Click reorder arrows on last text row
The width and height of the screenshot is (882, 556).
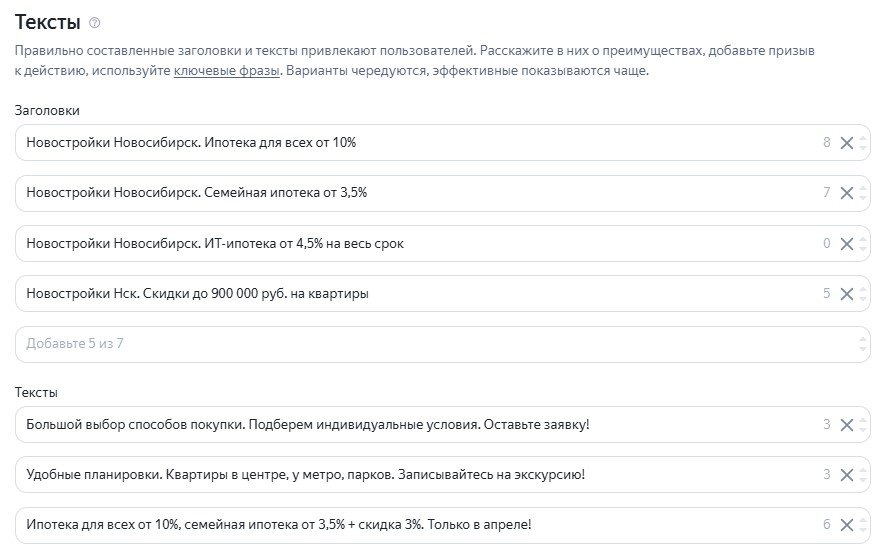click(x=863, y=525)
